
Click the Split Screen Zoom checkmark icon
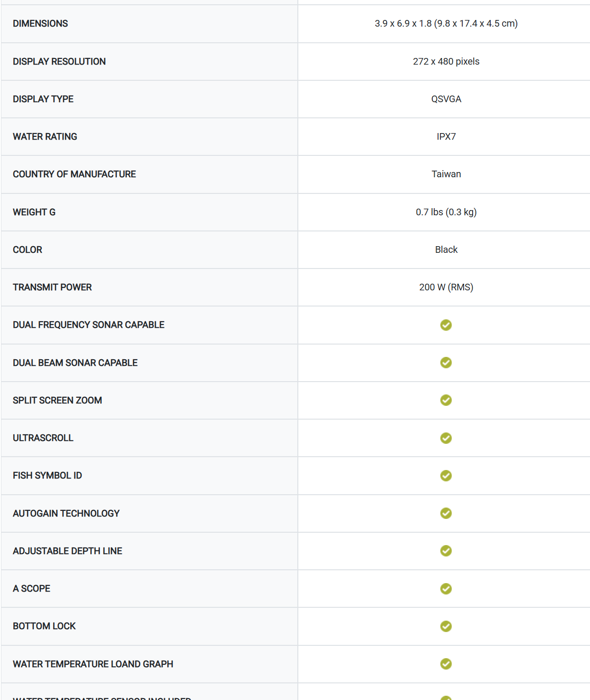pyautogui.click(x=446, y=400)
